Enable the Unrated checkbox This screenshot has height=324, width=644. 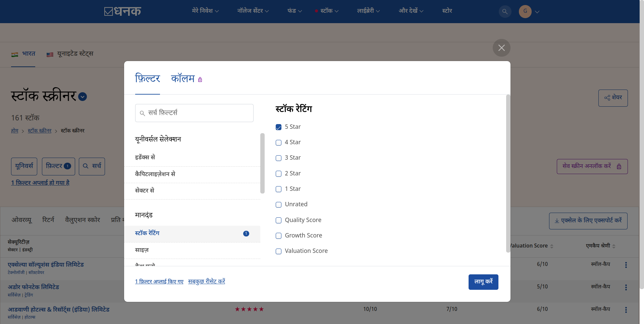pos(278,205)
